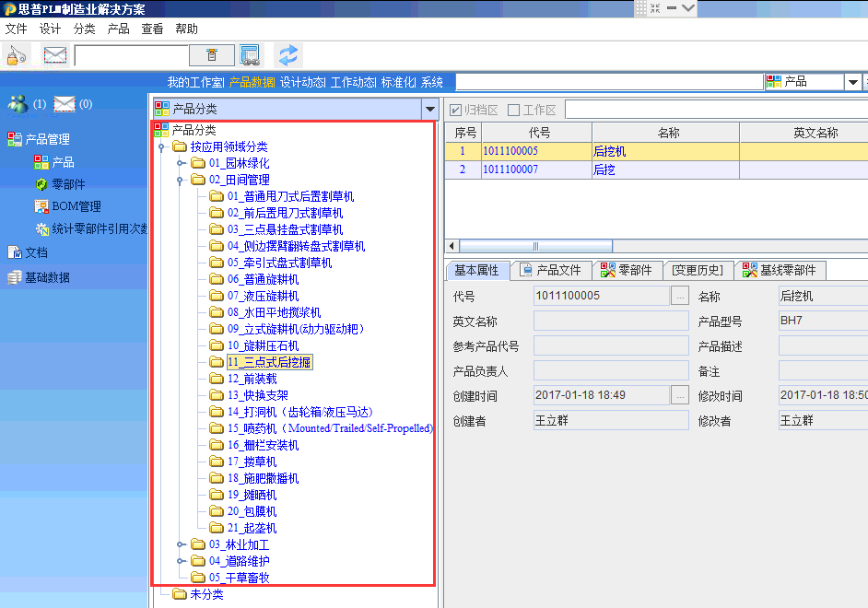Image resolution: width=868 pixels, height=608 pixels.
Task: Select 零部件 item in sidebar
Action: click(x=60, y=184)
